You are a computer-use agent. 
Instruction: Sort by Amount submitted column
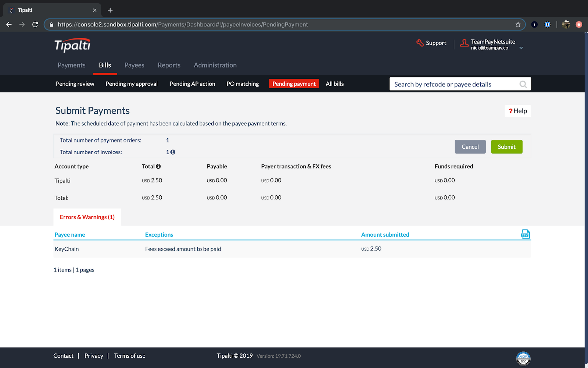pos(385,235)
